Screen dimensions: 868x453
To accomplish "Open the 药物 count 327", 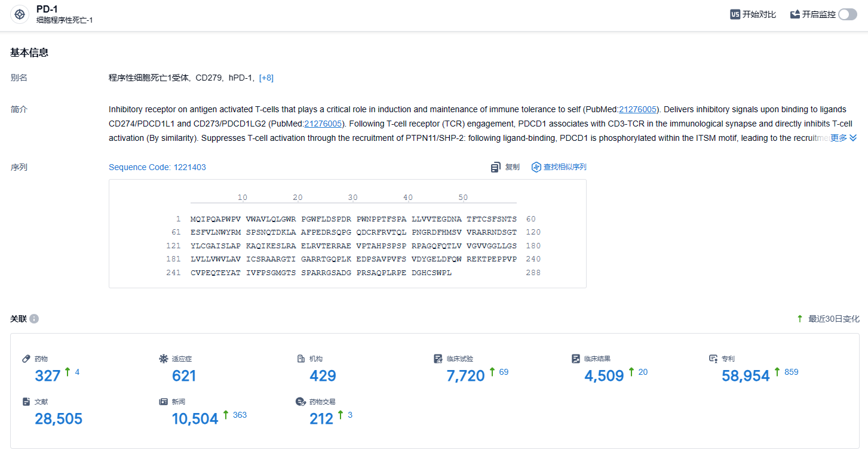I will click(48, 376).
